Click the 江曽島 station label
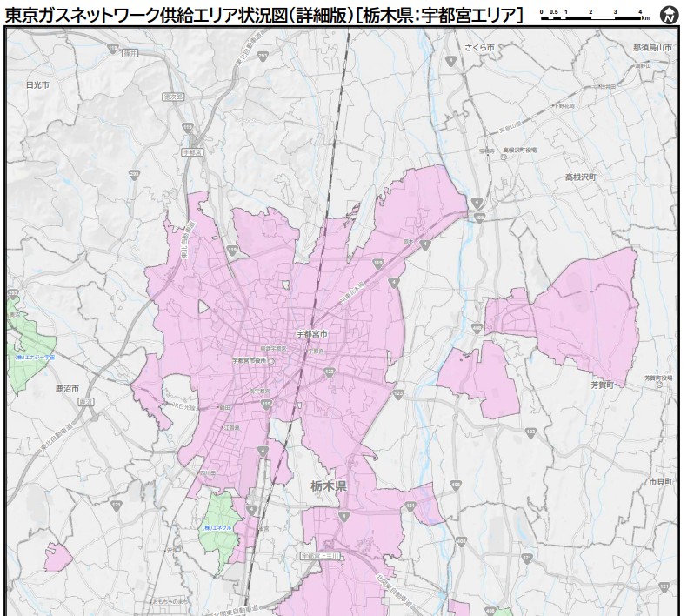Viewport: 687px width, 616px height. pyautogui.click(x=231, y=427)
